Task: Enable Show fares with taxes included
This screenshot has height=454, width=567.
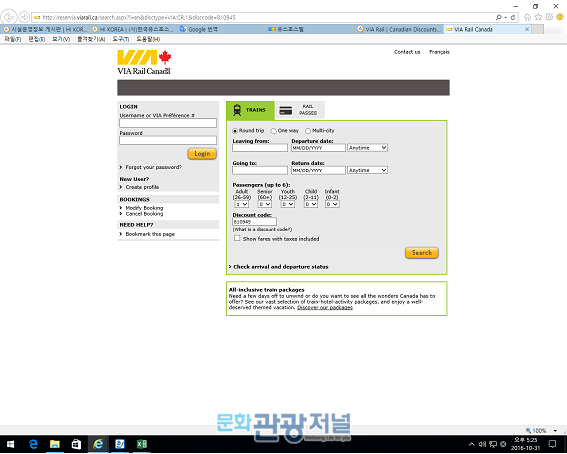Action: coord(237,238)
